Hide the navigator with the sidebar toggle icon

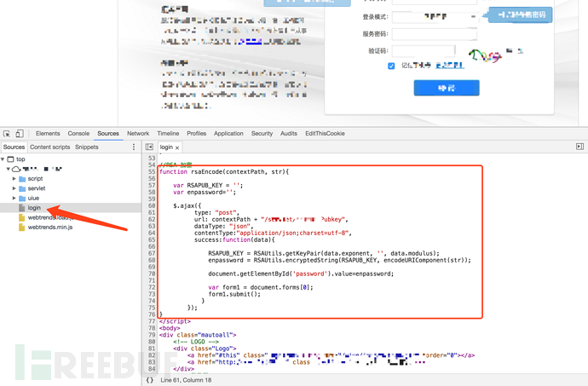pyautogui.click(x=149, y=147)
